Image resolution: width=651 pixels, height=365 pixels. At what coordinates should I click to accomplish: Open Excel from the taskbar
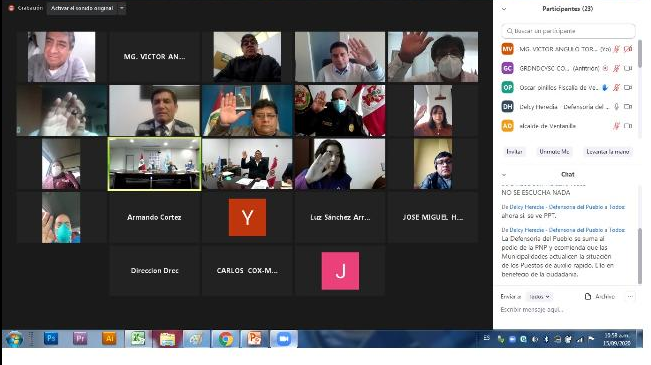coord(138,339)
